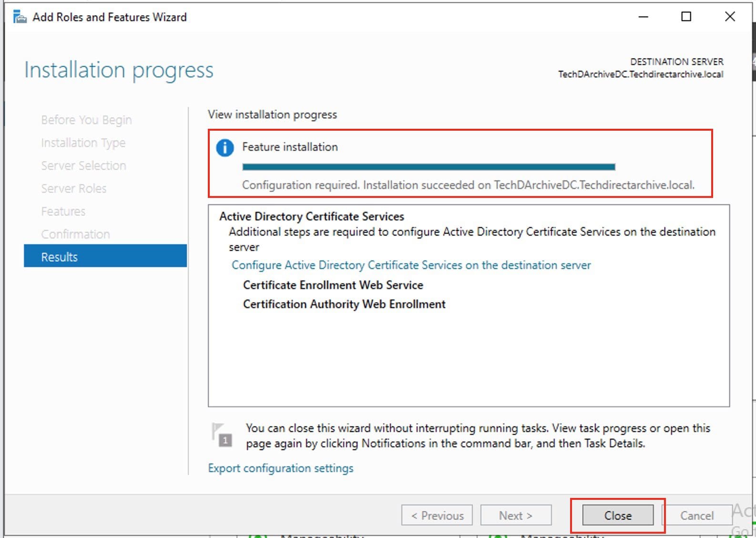Click the wizard icon in the title bar

(20, 17)
